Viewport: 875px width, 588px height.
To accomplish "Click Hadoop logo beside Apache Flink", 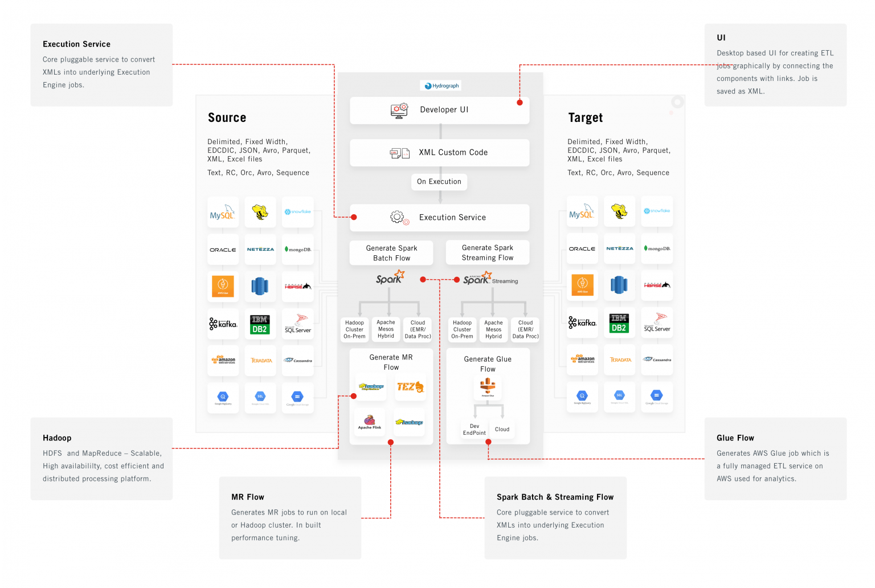I will 409,422.
